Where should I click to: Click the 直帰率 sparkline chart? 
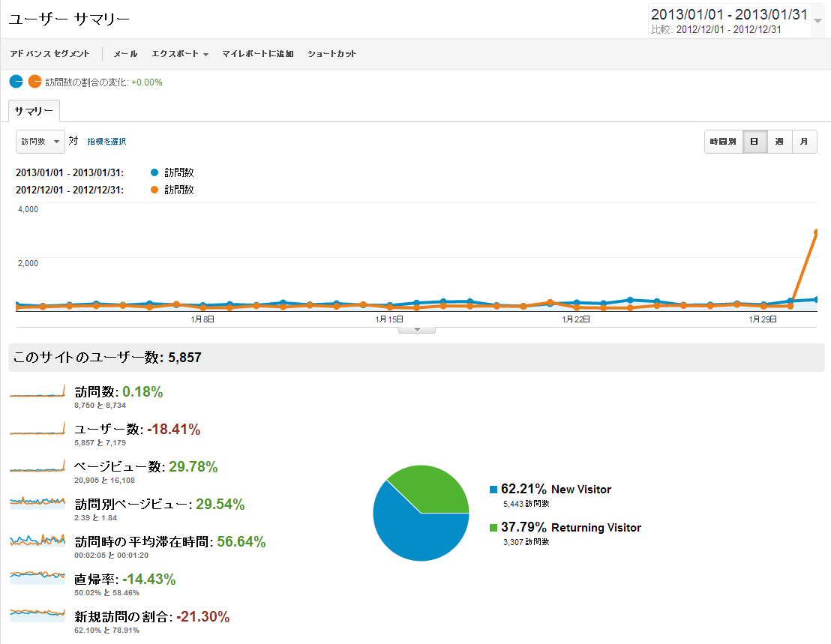[x=37, y=578]
